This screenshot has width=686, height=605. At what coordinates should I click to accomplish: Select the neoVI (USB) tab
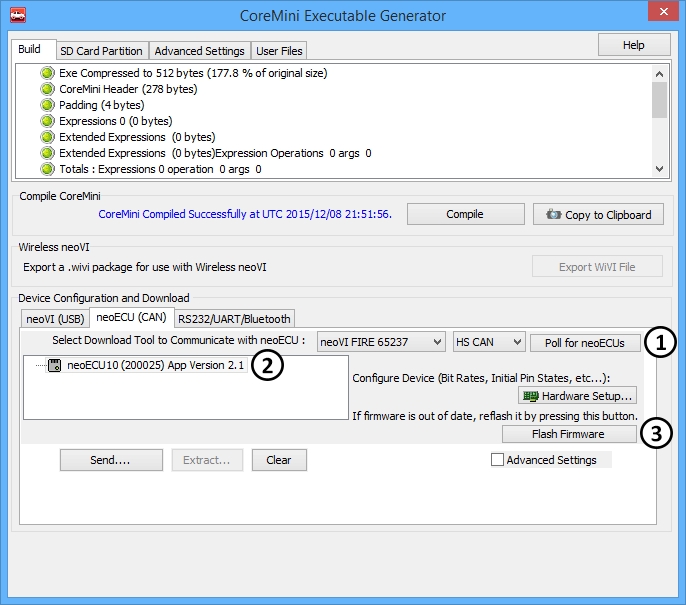point(54,319)
